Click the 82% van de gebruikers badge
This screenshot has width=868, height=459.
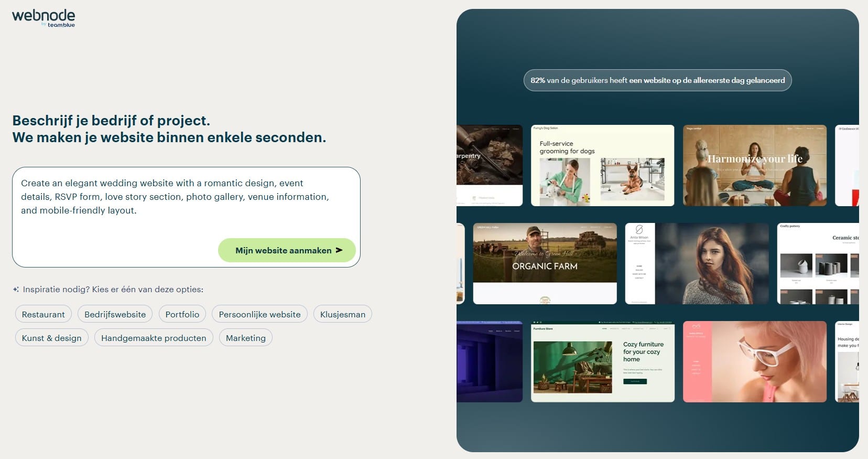pyautogui.click(x=657, y=80)
